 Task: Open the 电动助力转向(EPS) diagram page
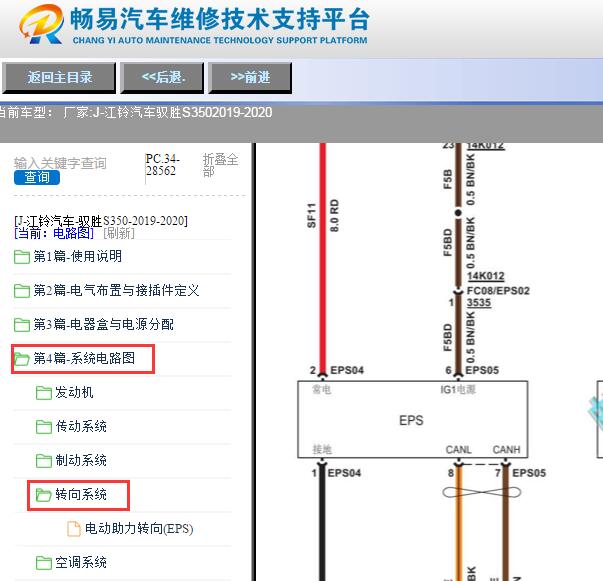139,529
